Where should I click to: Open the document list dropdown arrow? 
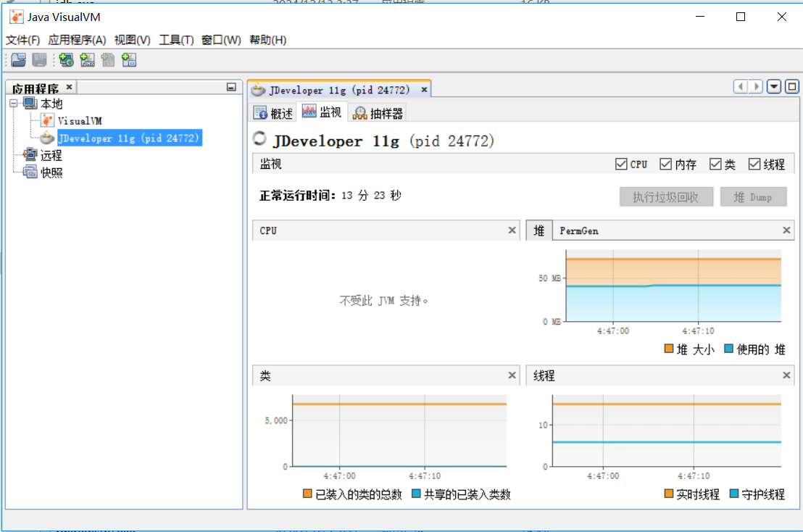(x=774, y=86)
